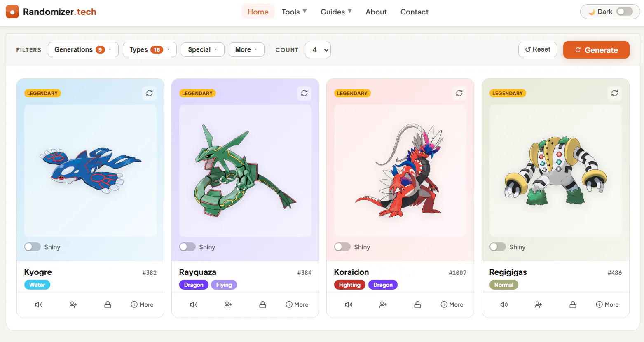
Task: Click the Legendary badge on Kyogre card
Action: click(x=42, y=93)
